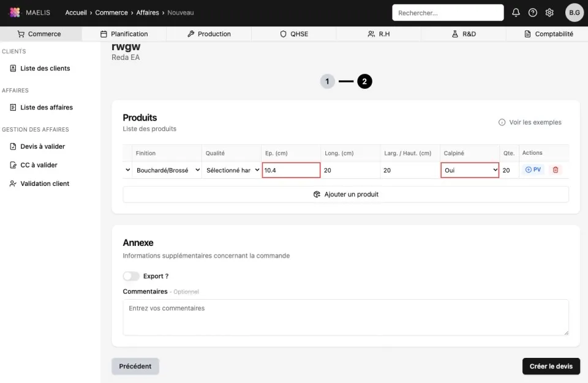The width and height of the screenshot is (588, 383).
Task: Open the Finition dropdown Bouchardé/Brossé
Action: point(167,170)
